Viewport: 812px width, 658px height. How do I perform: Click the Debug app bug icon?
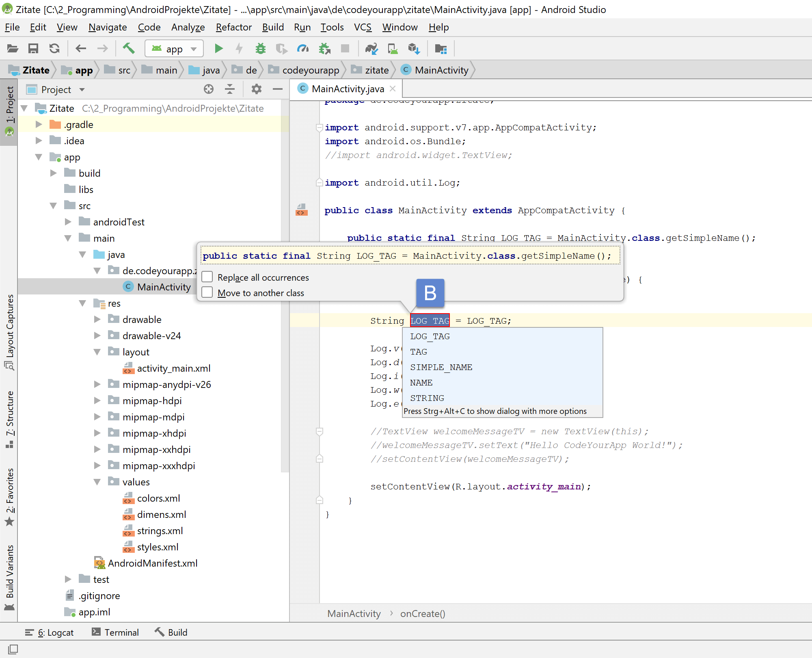(260, 49)
